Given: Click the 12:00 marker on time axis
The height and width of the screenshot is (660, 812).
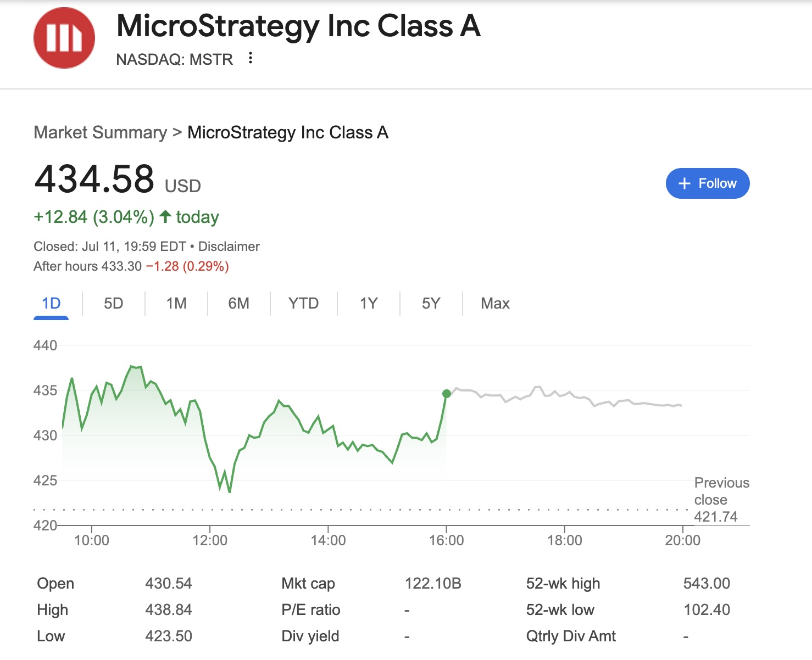Looking at the screenshot, I should [x=210, y=540].
